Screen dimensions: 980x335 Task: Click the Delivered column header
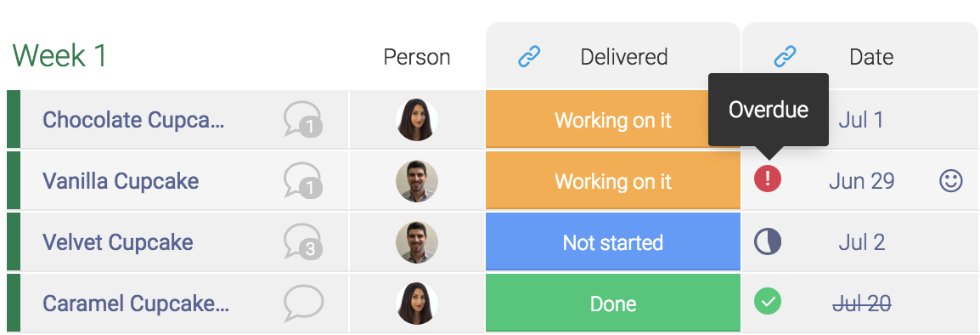[x=623, y=57]
